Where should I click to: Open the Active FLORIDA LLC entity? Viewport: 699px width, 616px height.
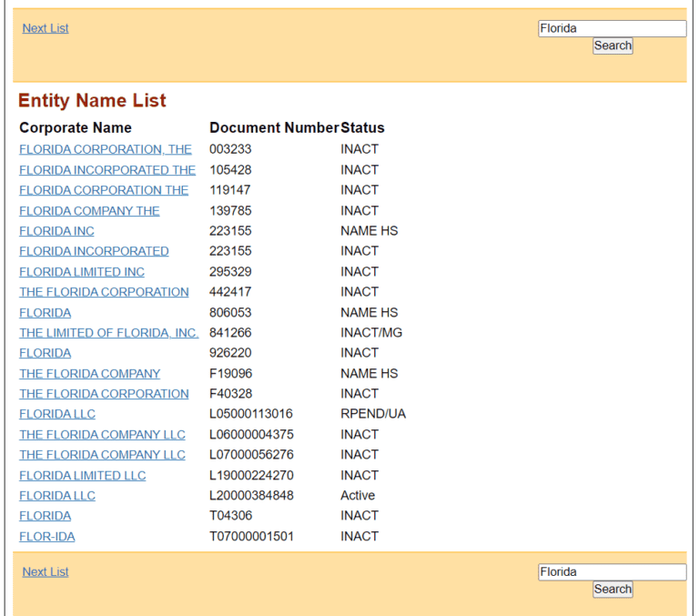click(57, 496)
